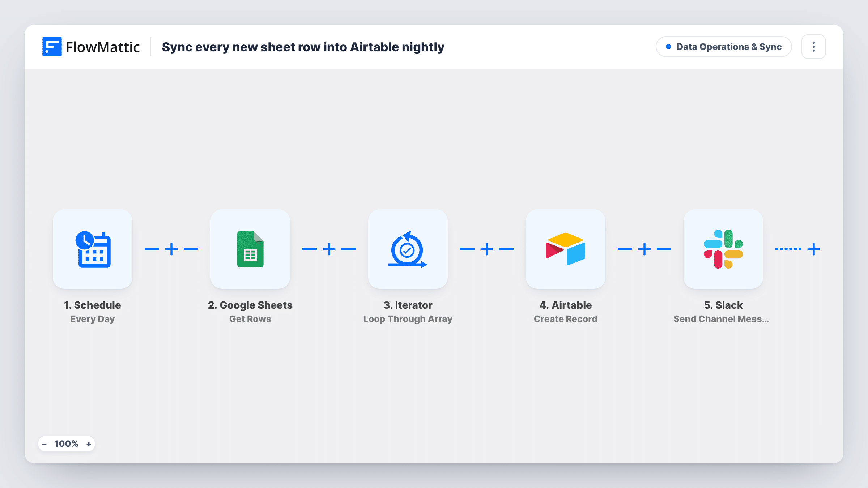868x488 pixels.
Task: Click the 'Send Channel Mess...' subtitle
Action: [721, 319]
